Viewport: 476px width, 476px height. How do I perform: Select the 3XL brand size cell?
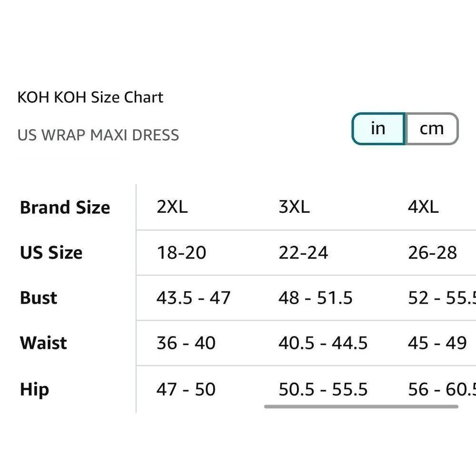tap(294, 208)
